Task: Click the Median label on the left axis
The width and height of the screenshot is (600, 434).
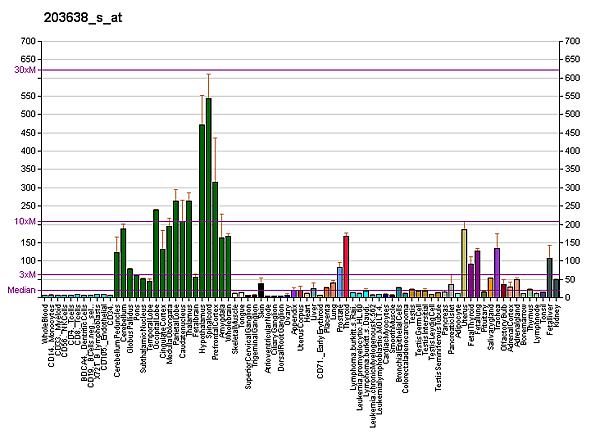Action: pos(22,290)
